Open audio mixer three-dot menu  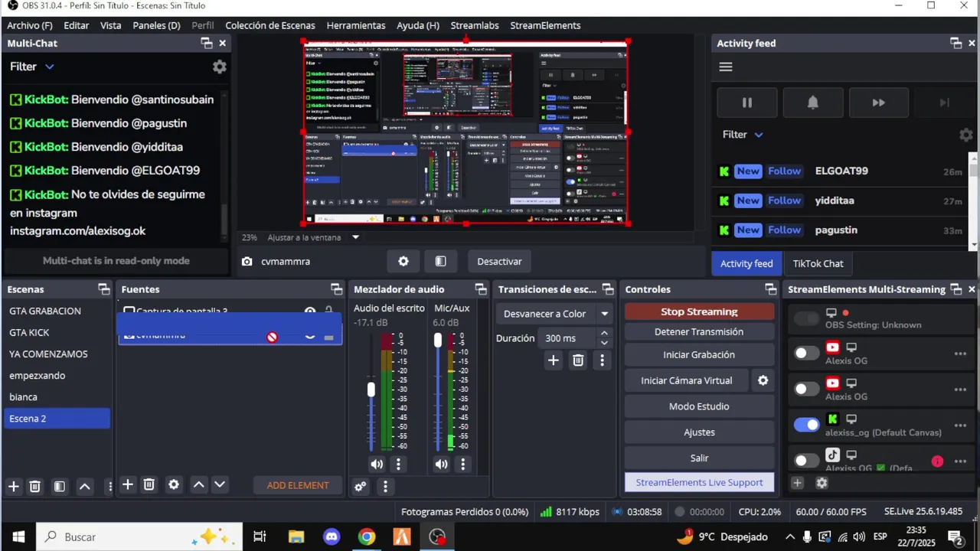(385, 486)
